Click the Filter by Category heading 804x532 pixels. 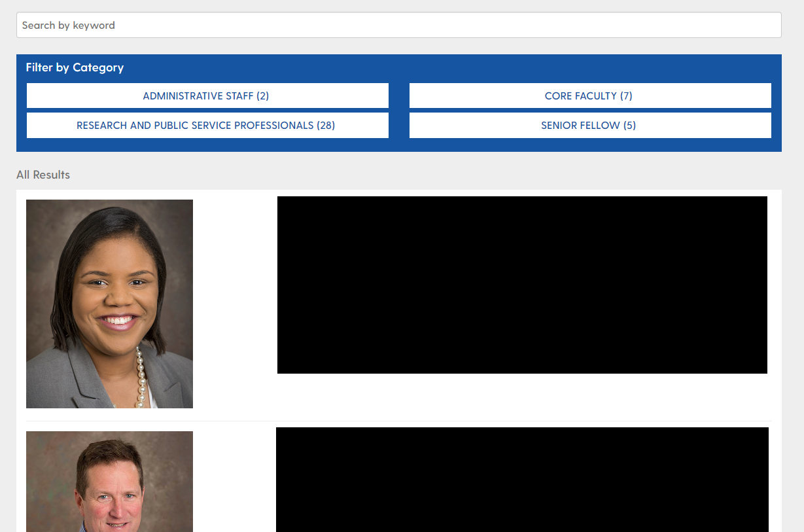pos(75,67)
